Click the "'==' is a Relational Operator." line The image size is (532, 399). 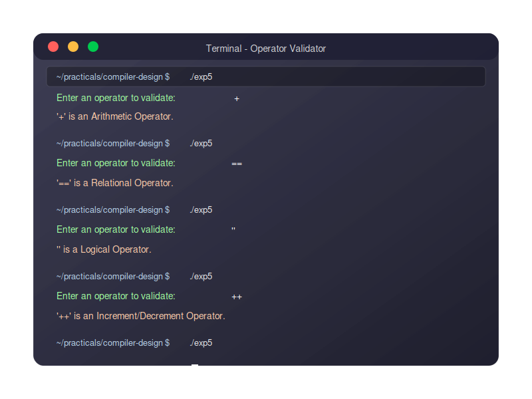(x=115, y=183)
